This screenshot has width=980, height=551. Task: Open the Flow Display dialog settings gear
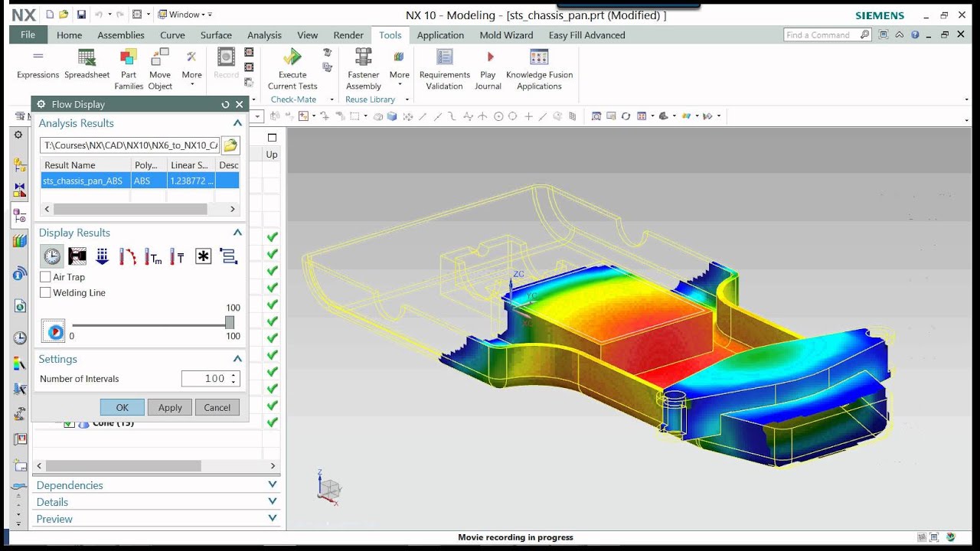(x=41, y=104)
